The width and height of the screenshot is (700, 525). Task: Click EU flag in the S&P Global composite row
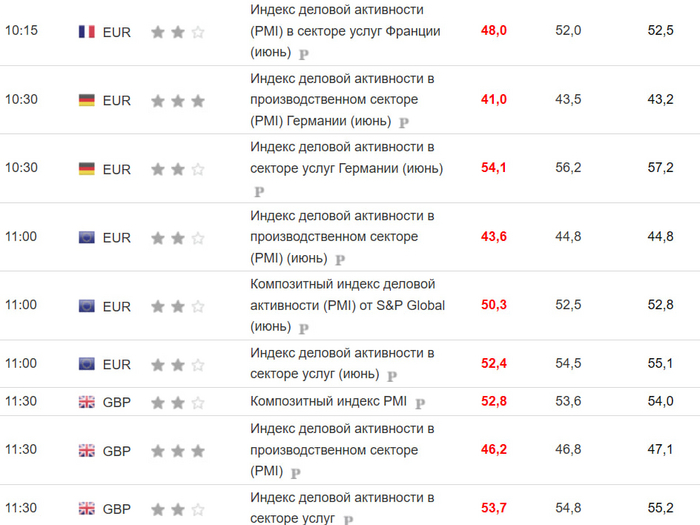point(86,306)
